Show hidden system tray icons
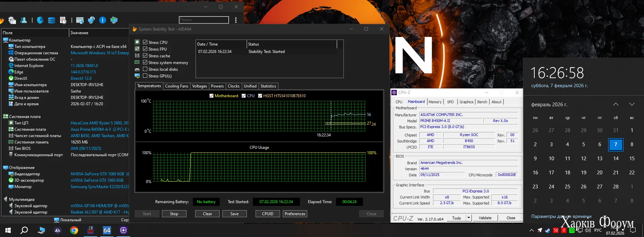Image resolution: width=644 pixels, height=237 pixels. [x=531, y=230]
